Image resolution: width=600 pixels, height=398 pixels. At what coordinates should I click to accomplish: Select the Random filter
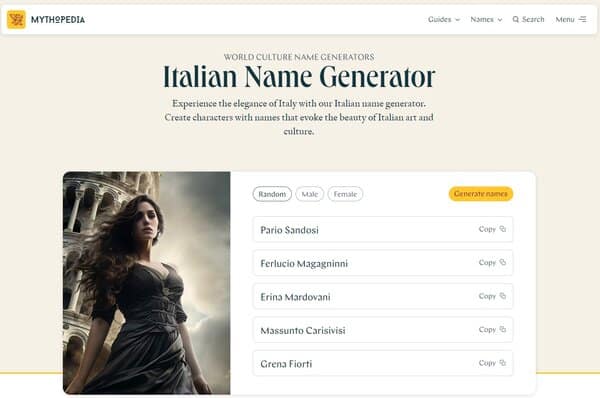tap(272, 194)
